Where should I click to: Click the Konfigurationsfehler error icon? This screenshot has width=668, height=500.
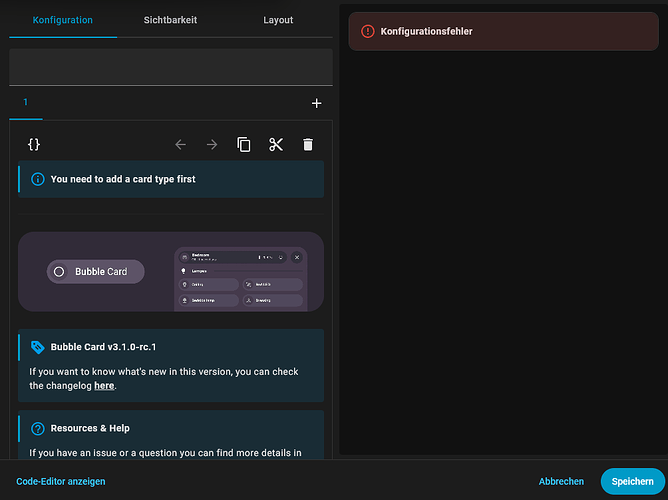[x=366, y=31]
